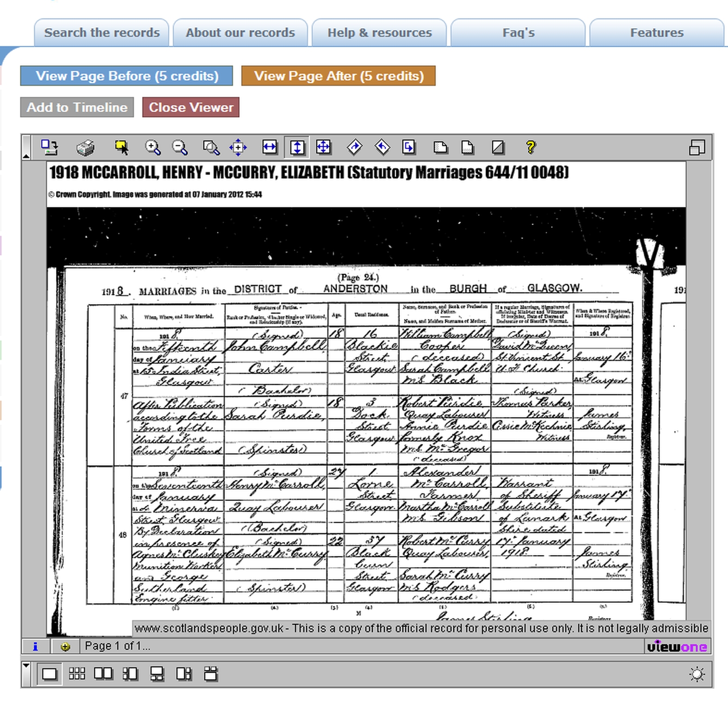The image size is (728, 706).
Task: Collapse bottom toolbar using small down arrow
Action: pos(26,666)
